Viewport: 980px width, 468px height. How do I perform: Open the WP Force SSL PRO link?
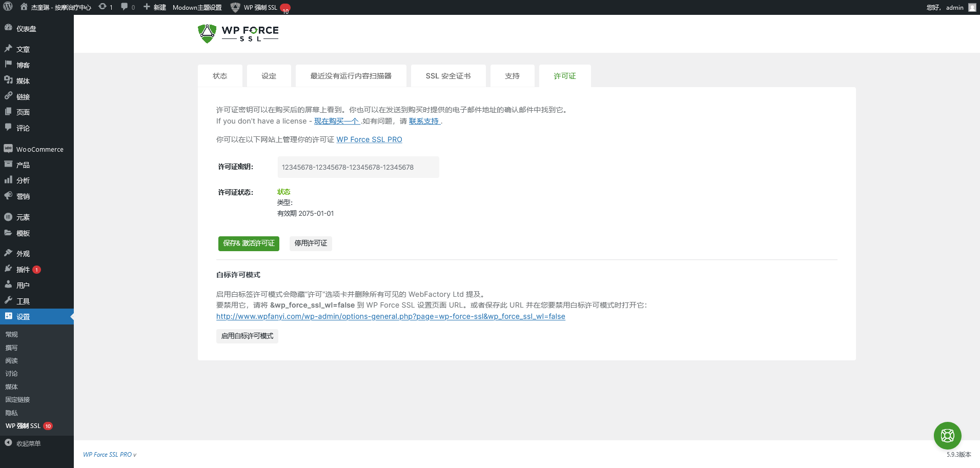coord(369,139)
